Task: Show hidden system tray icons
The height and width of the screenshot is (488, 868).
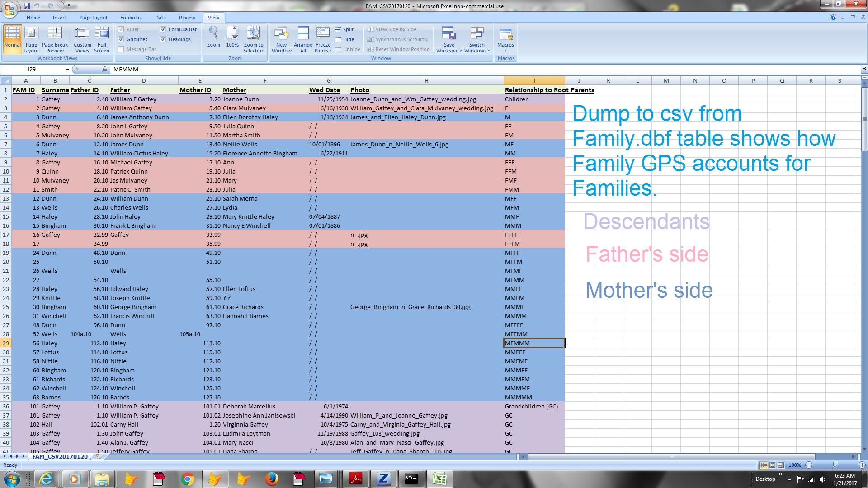Action: 789,479
